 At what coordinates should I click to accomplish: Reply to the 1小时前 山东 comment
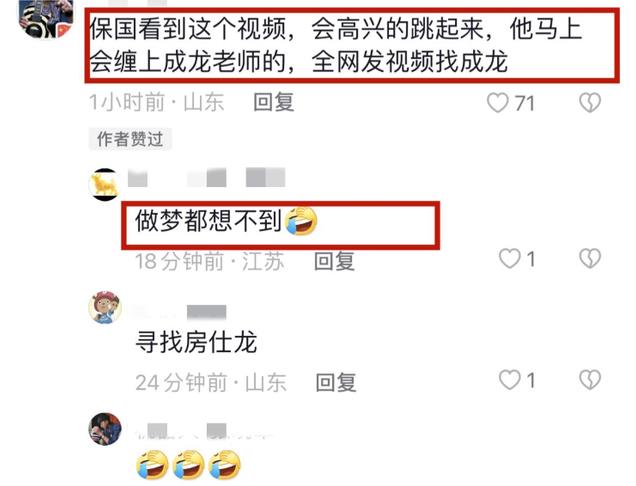(274, 102)
